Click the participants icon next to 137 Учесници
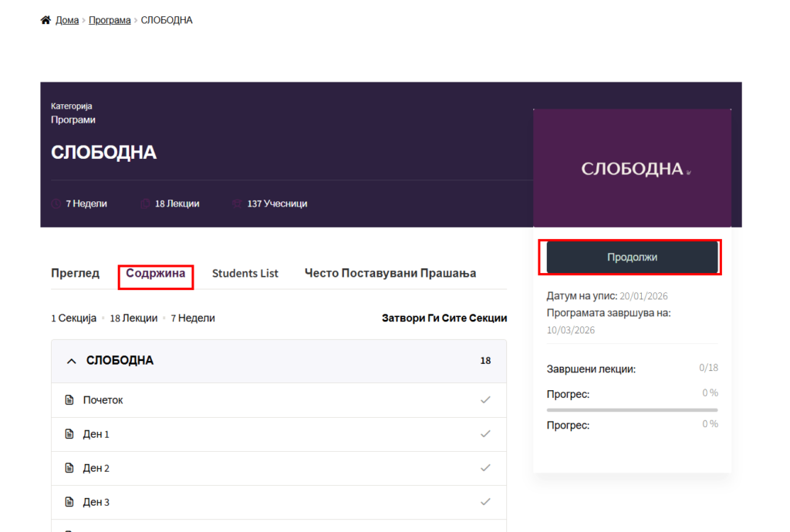The width and height of the screenshot is (790, 532). coord(238,204)
